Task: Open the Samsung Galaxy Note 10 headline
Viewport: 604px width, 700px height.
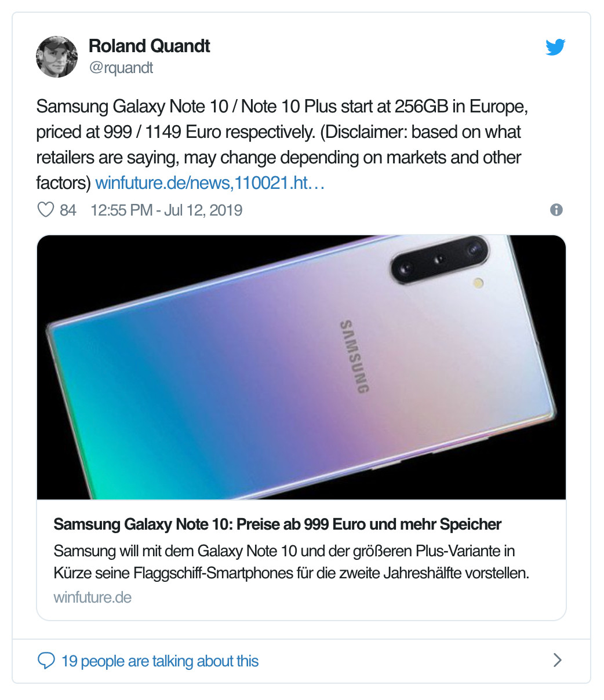Action: pos(277,524)
